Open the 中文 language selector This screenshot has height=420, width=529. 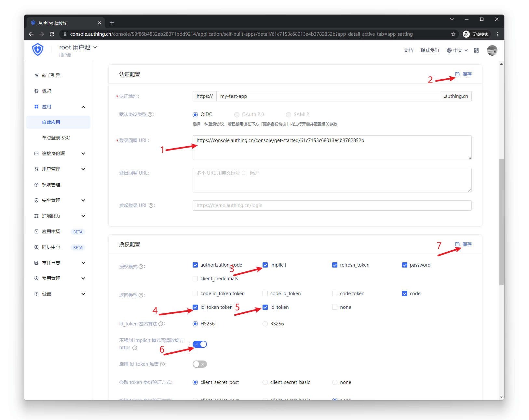click(457, 50)
